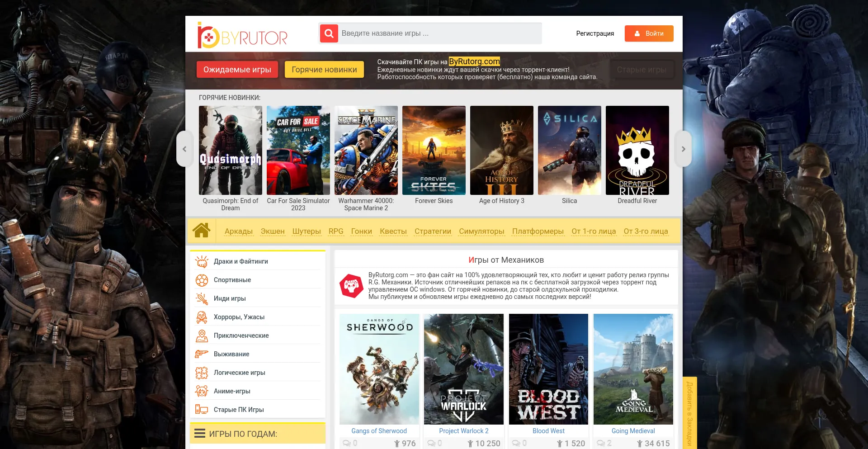Open Dreadful River cover
Viewport: 868px width, 449px height.
[x=637, y=150]
